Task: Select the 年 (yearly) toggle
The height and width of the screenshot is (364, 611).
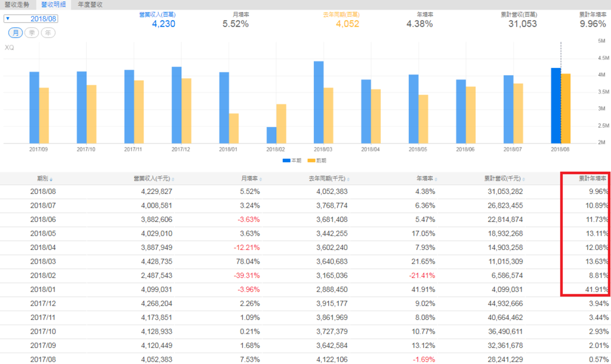Action: 48,33
